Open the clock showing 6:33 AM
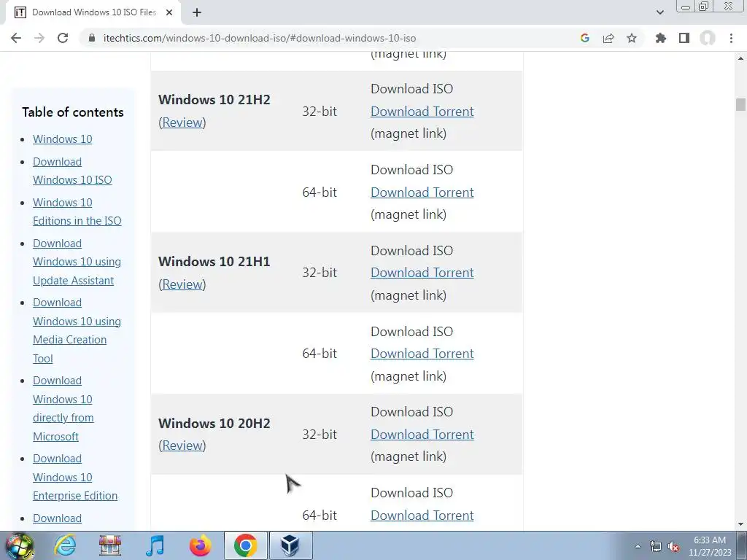The image size is (747, 560). coord(710,546)
